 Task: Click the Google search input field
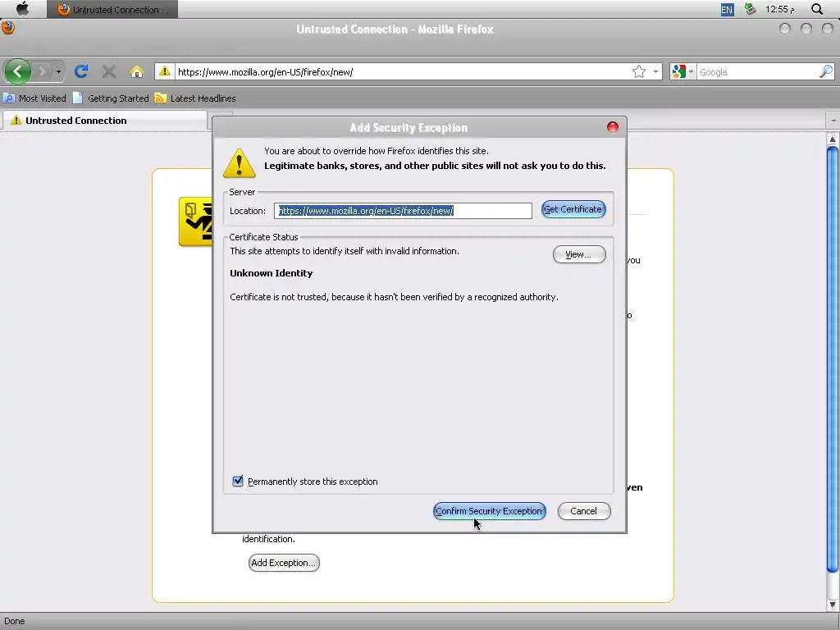coord(757,72)
